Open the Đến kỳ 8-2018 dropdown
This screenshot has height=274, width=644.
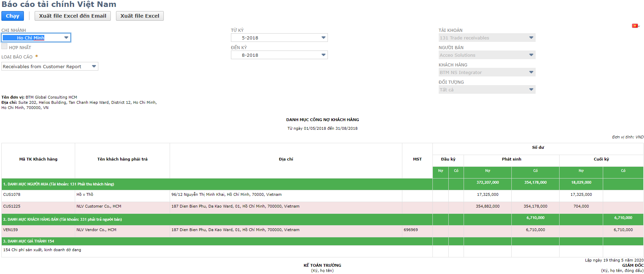pyautogui.click(x=279, y=55)
